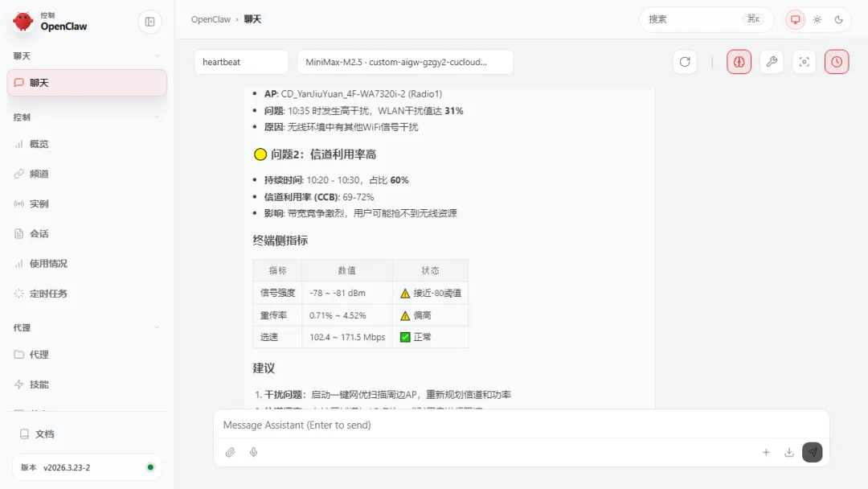Click the 0.71% ~ 4.52% value
Screen dimensions: 868x489
338,315
